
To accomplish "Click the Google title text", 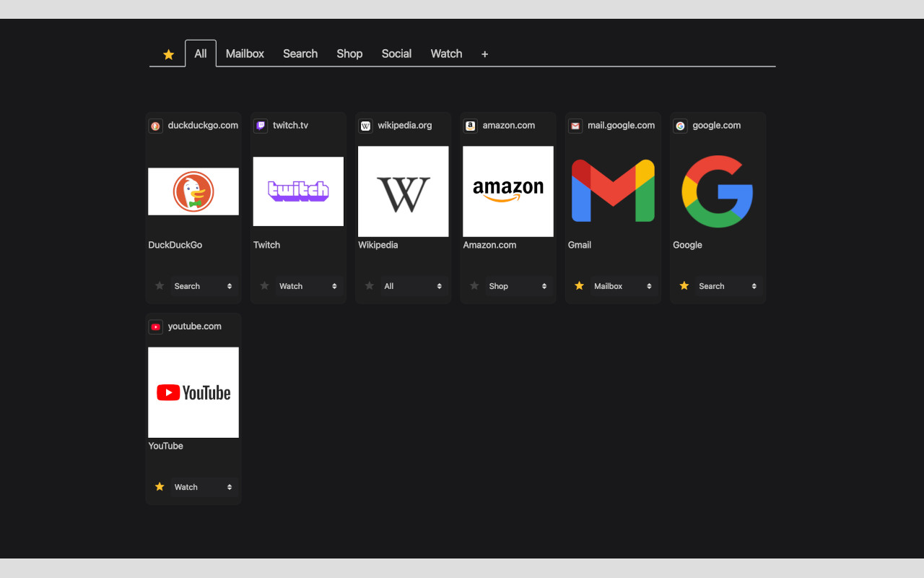I will (x=687, y=245).
